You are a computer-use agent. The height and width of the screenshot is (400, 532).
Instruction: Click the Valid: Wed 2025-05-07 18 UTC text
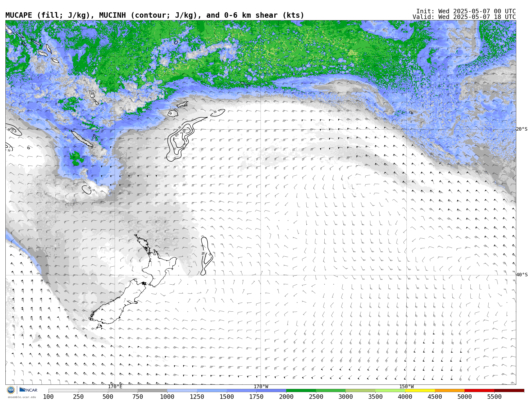tap(464, 17)
